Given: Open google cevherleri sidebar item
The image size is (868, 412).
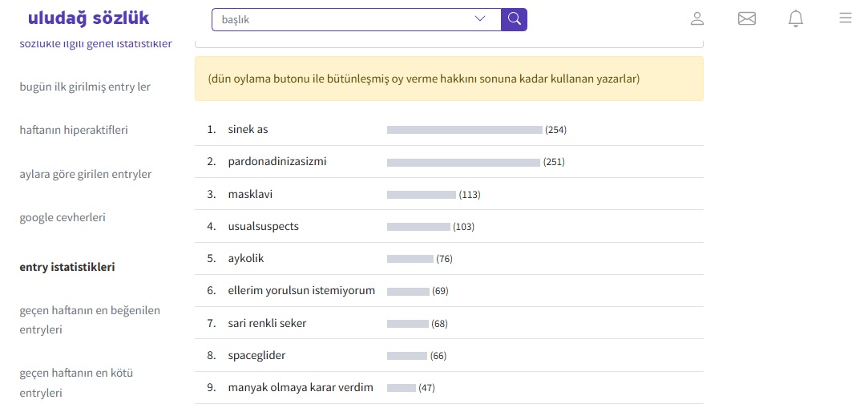Looking at the screenshot, I should point(63,217).
